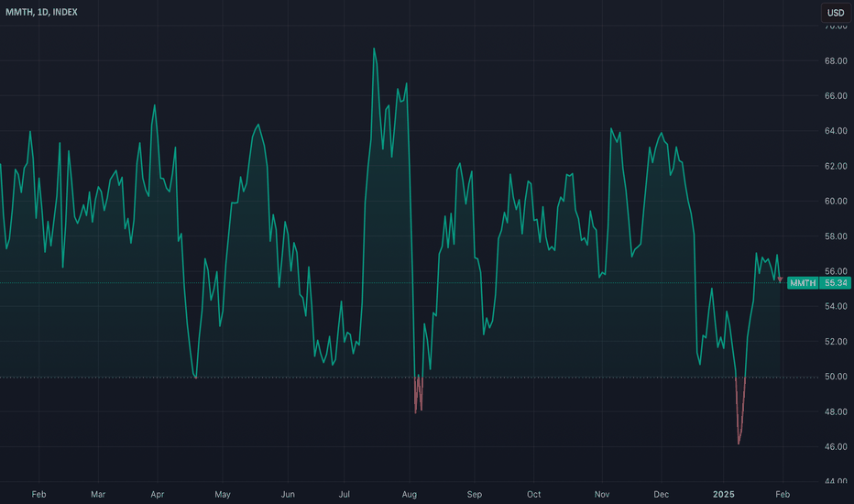Viewport: 854px width, 504px height.
Task: Click the USD currency button
Action: point(836,13)
